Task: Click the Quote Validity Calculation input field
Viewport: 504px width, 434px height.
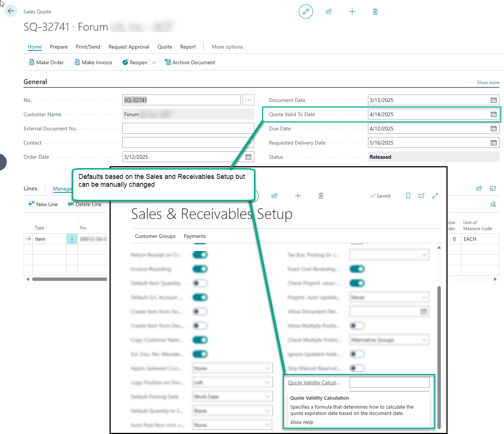Action: click(x=389, y=382)
